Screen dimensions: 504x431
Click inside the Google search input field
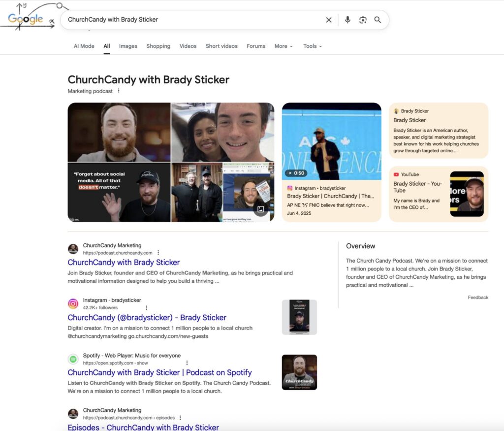[x=192, y=20]
